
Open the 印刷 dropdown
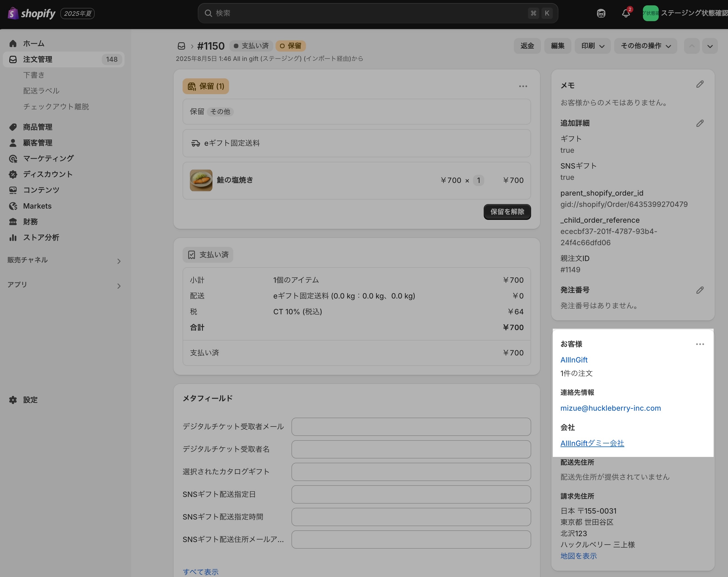point(592,46)
